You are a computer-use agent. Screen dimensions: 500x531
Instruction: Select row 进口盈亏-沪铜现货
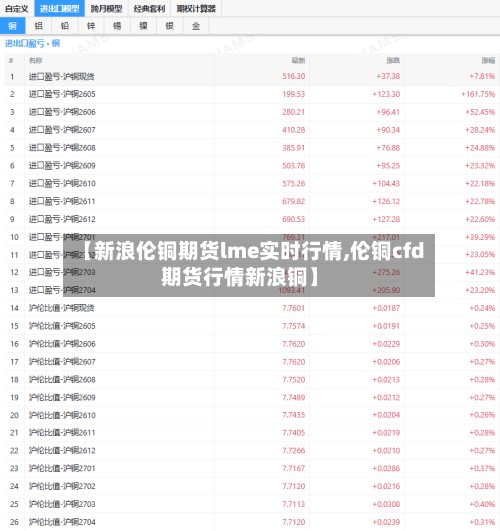pyautogui.click(x=252, y=77)
